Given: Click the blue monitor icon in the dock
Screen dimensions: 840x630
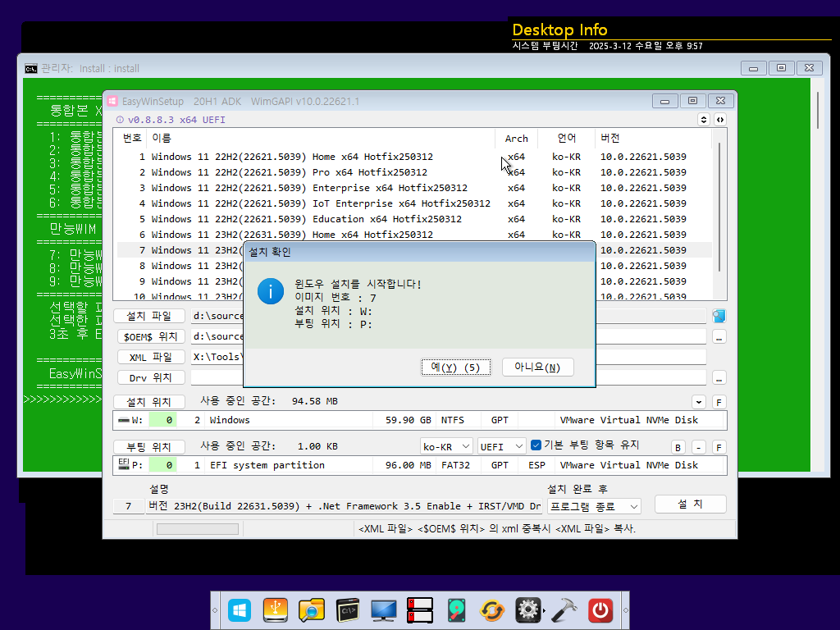Looking at the screenshot, I should click(x=384, y=610).
